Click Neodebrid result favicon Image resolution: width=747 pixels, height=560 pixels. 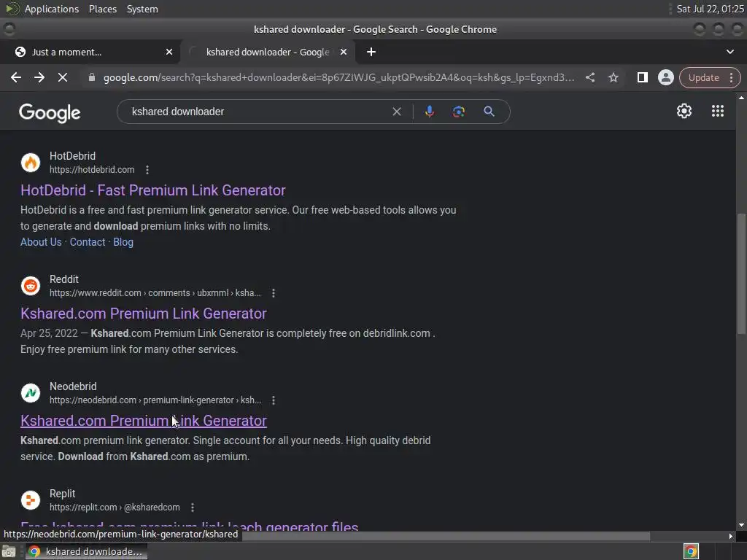click(31, 393)
